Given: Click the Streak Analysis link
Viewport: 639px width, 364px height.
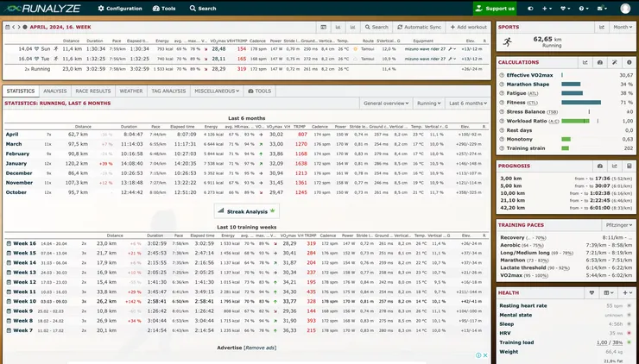Looking at the screenshot, I should (247, 210).
